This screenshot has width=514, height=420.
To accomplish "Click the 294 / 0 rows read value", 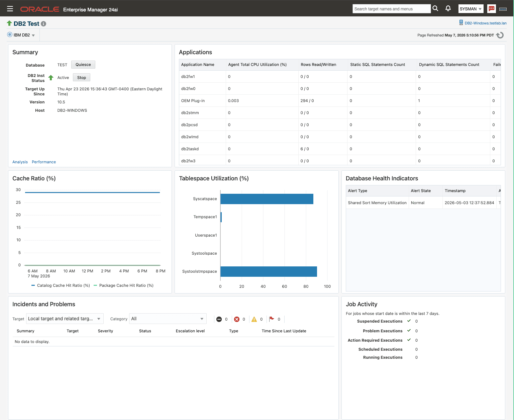I will point(307,101).
